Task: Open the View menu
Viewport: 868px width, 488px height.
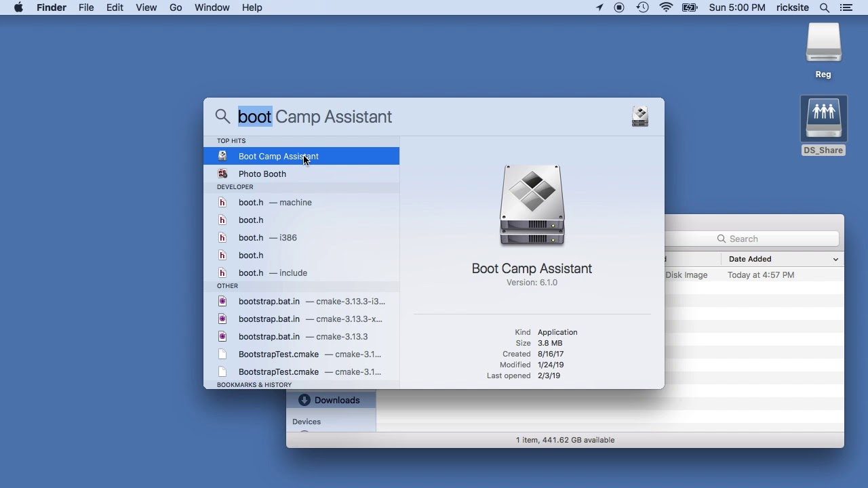Action: click(x=146, y=7)
